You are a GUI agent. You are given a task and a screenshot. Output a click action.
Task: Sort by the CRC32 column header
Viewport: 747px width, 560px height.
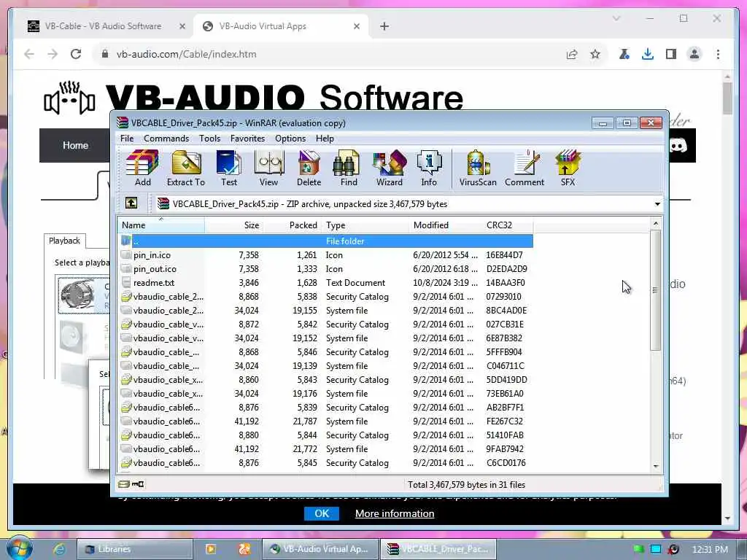508,225
